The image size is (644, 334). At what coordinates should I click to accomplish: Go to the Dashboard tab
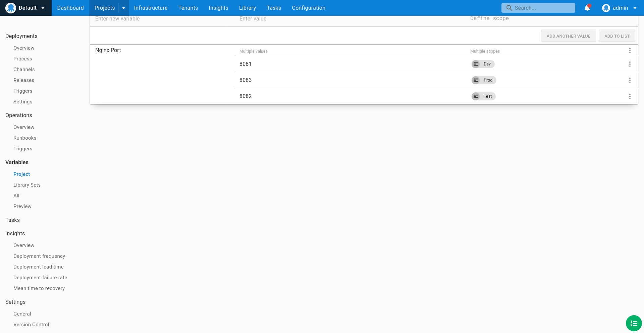tap(70, 8)
